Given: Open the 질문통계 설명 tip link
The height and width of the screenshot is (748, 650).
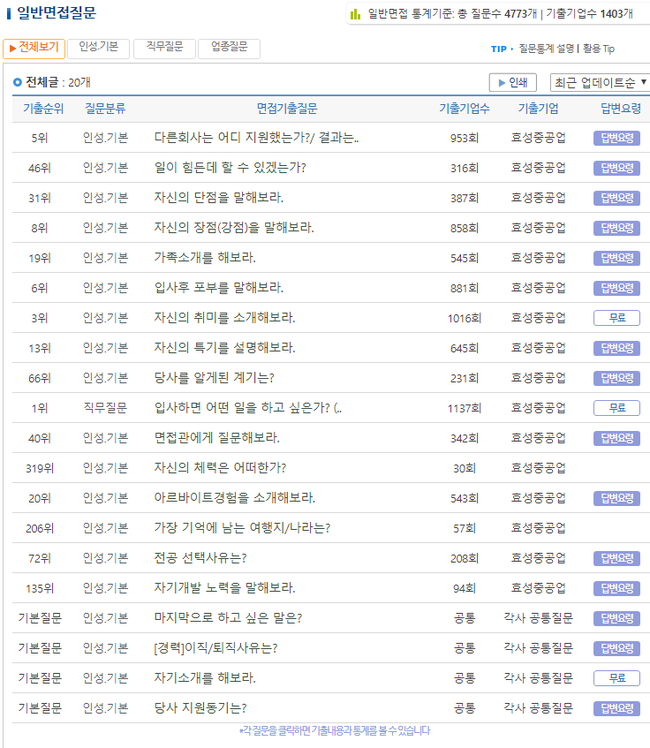Looking at the screenshot, I should coord(546,48).
